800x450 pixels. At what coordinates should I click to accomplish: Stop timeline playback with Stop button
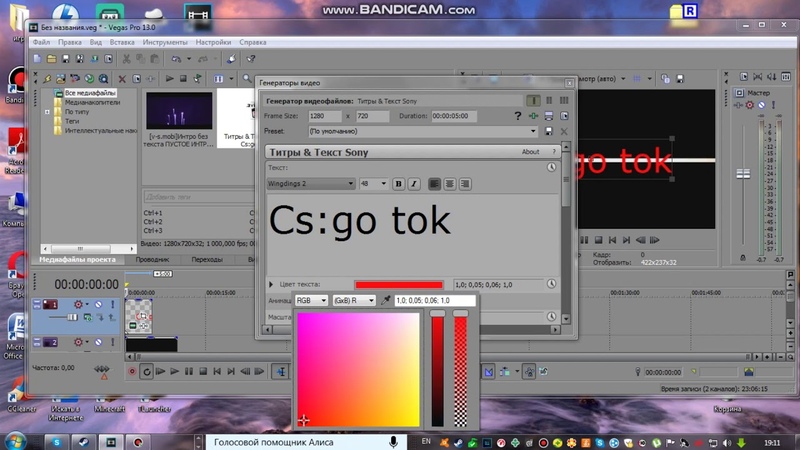click(203, 371)
